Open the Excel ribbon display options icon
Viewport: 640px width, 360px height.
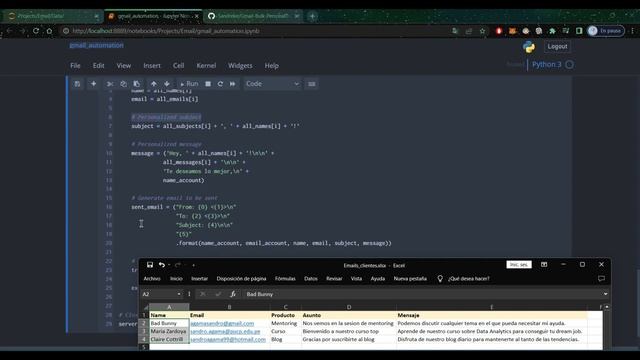click(x=544, y=264)
